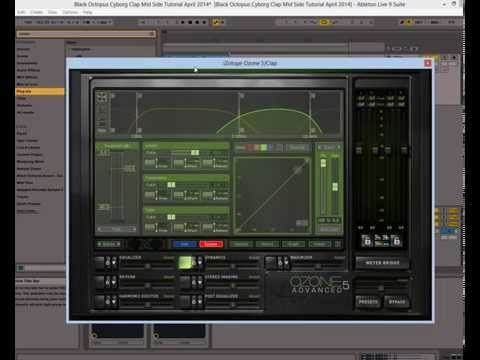Click the left lock icon under the meters
Viewport: 480px width, 360px height.
point(367,240)
